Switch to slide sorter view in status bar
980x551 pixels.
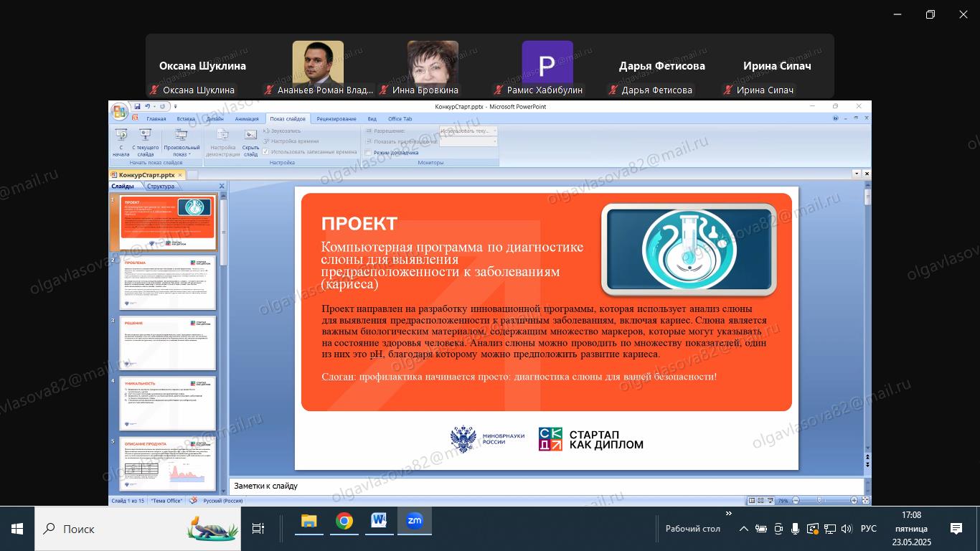[760, 500]
